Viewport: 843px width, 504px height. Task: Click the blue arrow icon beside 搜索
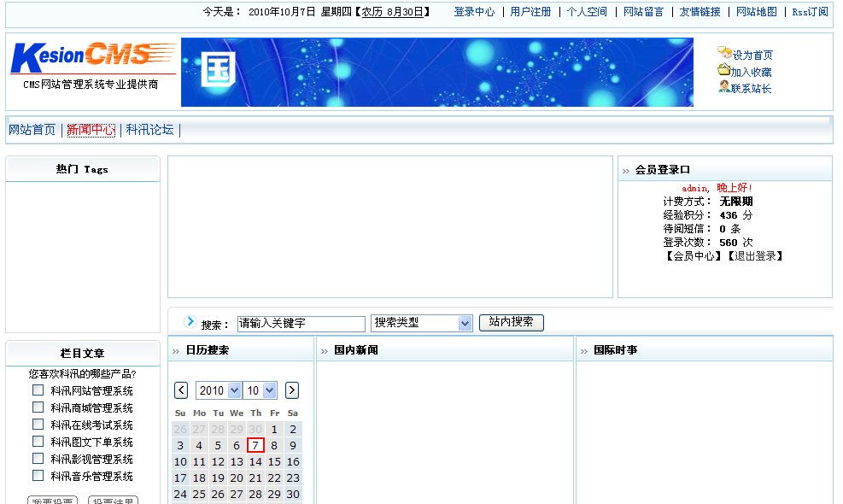click(x=189, y=322)
